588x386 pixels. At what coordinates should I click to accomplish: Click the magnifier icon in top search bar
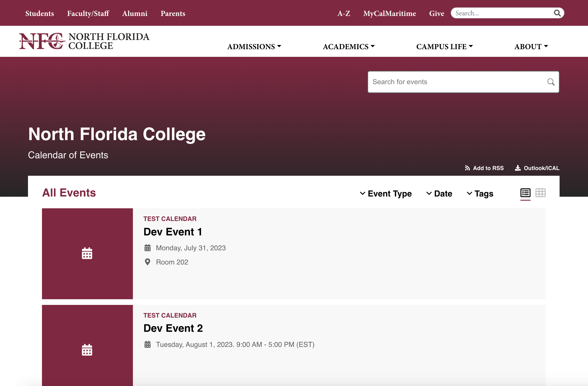click(x=557, y=13)
